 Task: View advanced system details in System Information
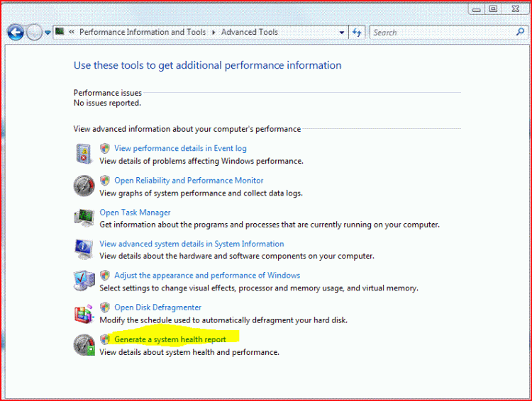pyautogui.click(x=192, y=244)
